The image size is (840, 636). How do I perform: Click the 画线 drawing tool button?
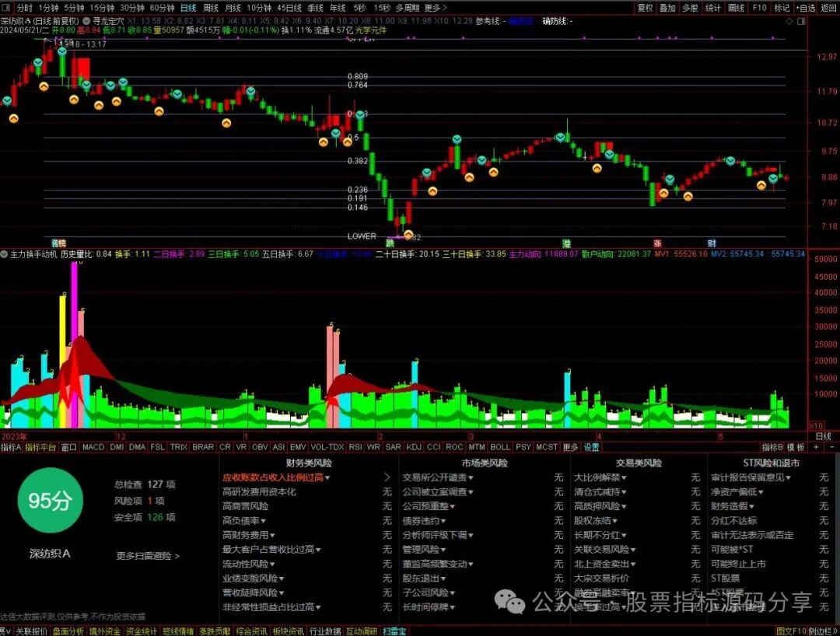(736, 8)
